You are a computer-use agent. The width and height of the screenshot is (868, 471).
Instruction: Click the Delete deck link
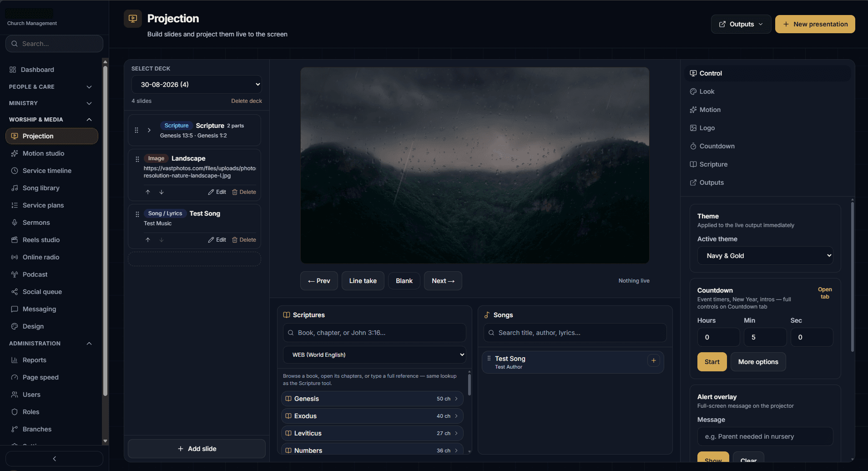pos(246,101)
